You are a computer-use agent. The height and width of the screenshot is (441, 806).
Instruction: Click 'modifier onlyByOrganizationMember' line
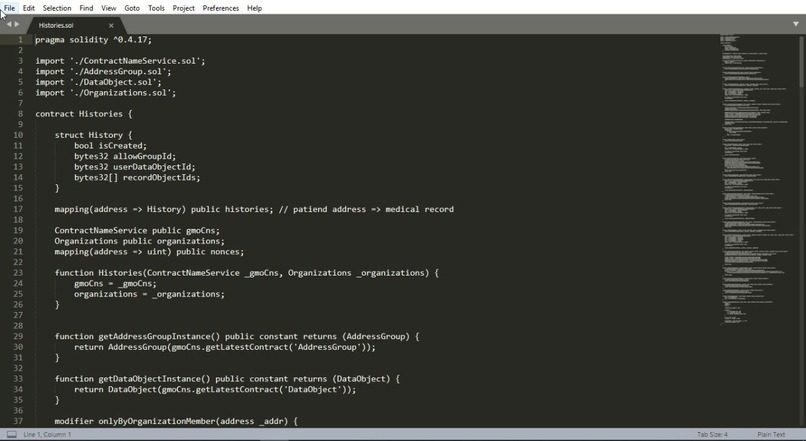[176, 421]
